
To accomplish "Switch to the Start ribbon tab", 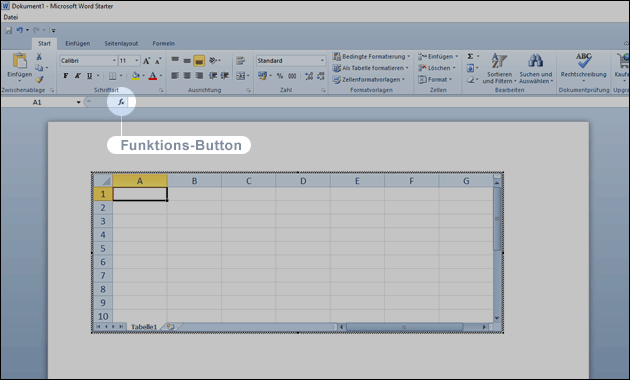I will coord(44,43).
